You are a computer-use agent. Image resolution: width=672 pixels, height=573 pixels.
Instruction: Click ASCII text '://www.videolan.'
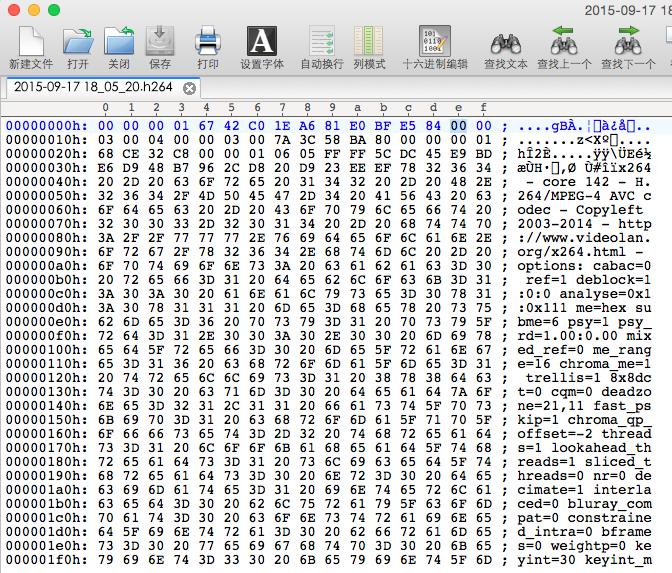585,238
